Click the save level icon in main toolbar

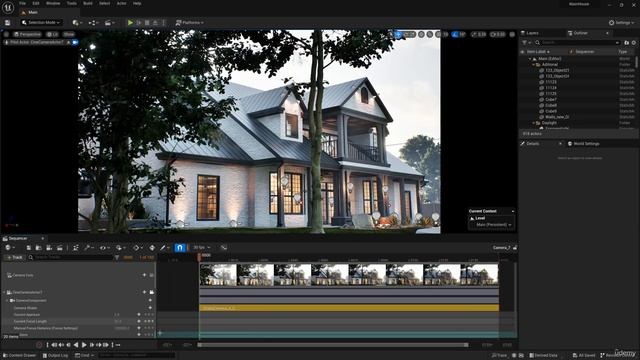7,22
